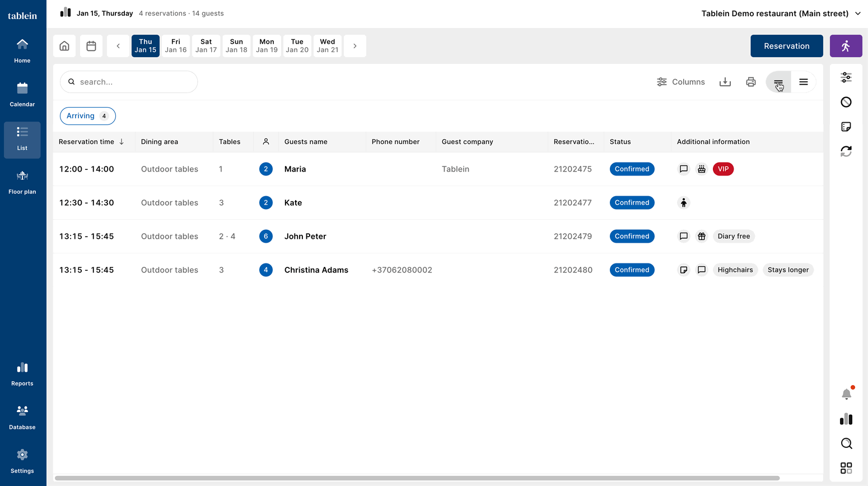Viewport: 868px width, 486px height.
Task: Open the Columns chooser
Action: [681, 82]
